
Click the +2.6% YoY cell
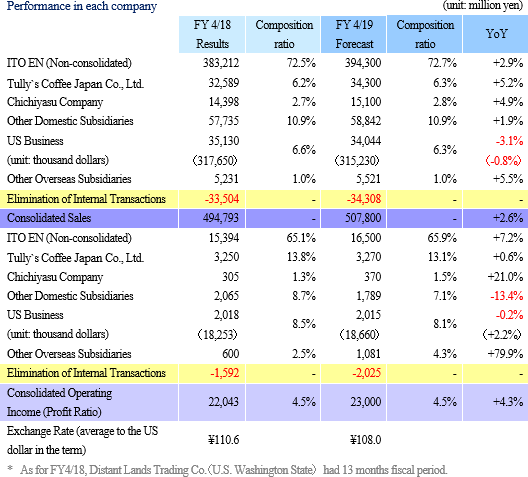click(x=508, y=218)
